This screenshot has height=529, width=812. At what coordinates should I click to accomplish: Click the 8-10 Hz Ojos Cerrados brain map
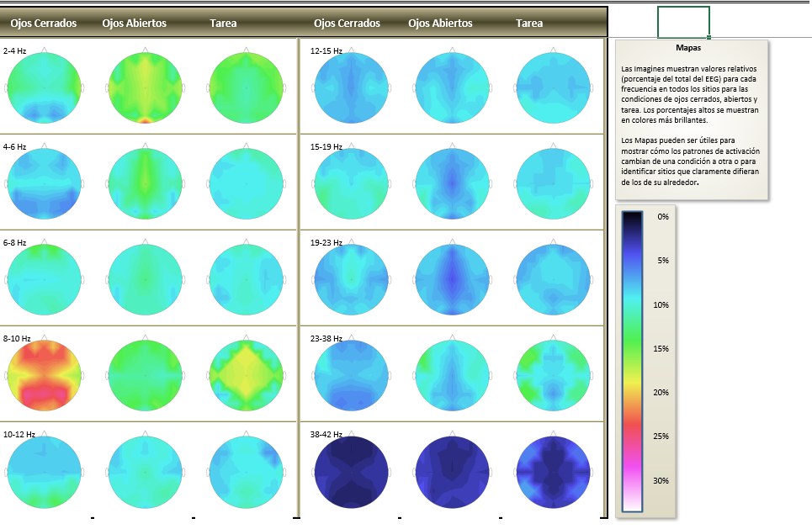pos(44,375)
